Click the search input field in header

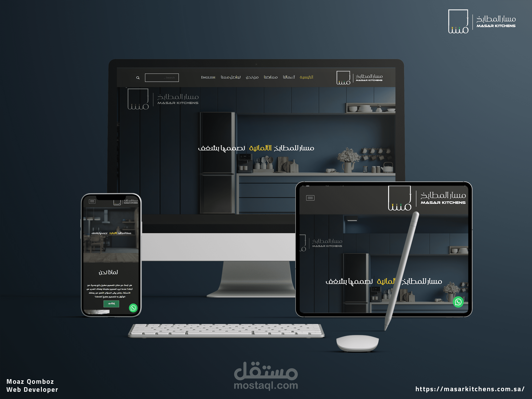[161, 77]
